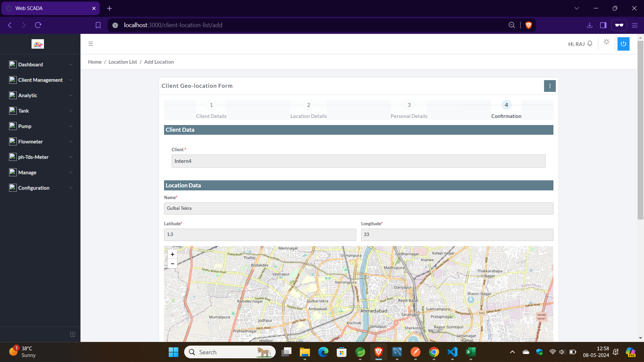Viewport: 644px width, 362px height.
Task: Open the three-dot form options menu
Action: [x=549, y=86]
